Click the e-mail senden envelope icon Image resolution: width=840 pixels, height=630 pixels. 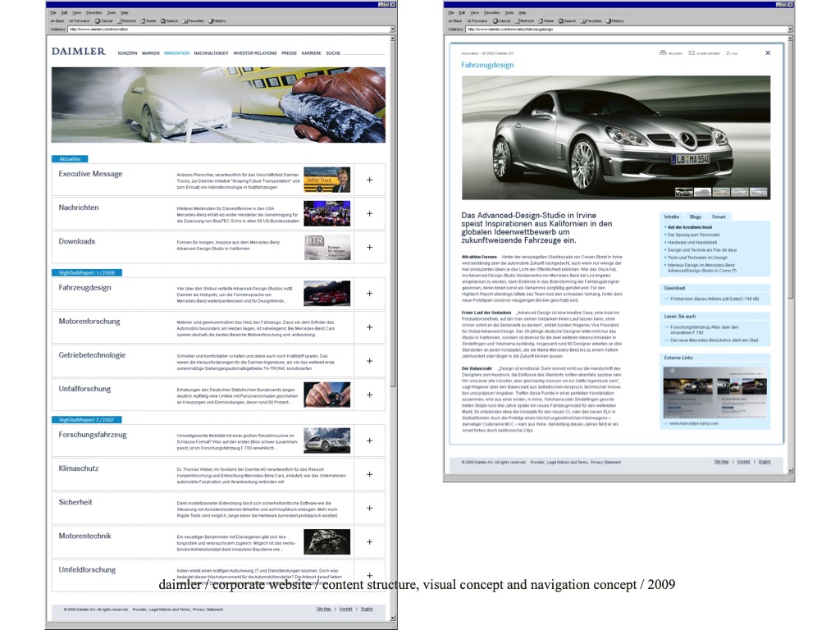click(x=692, y=52)
